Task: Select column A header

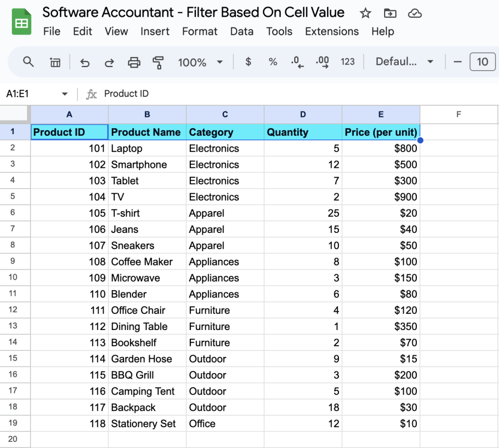Action: (69, 114)
